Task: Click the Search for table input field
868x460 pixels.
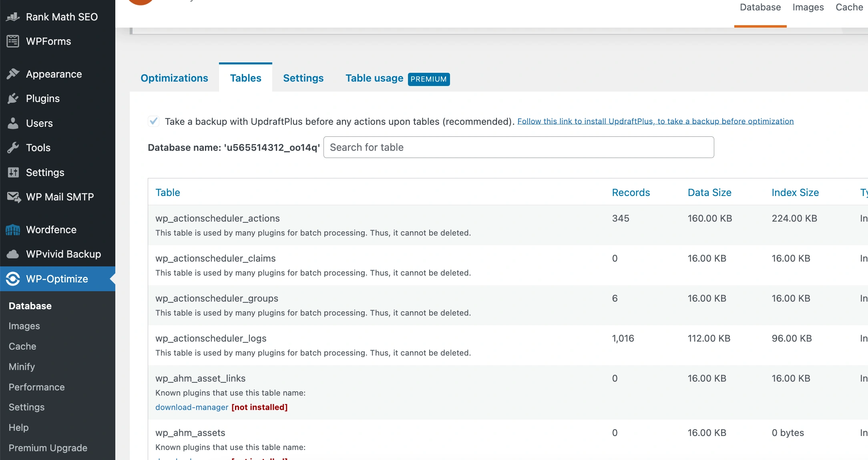Action: (x=518, y=147)
